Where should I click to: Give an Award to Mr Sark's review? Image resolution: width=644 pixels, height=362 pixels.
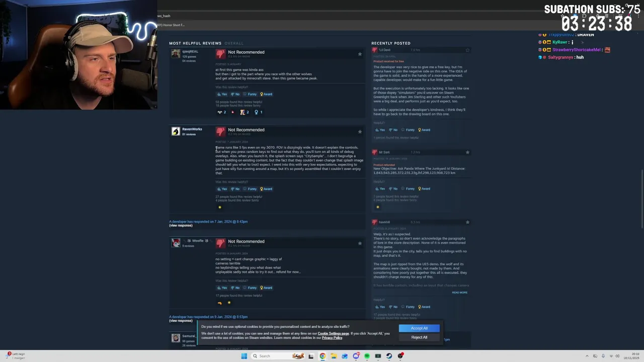point(424,189)
